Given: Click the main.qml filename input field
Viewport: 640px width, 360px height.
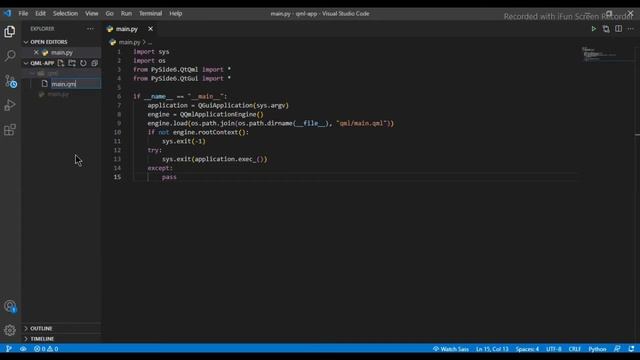Looking at the screenshot, I should tap(76, 84).
